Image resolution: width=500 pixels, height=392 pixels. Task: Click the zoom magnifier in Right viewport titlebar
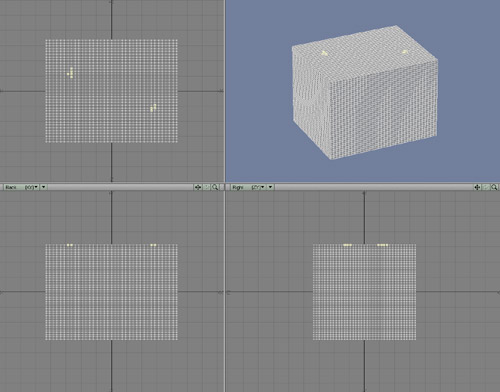pos(494,187)
